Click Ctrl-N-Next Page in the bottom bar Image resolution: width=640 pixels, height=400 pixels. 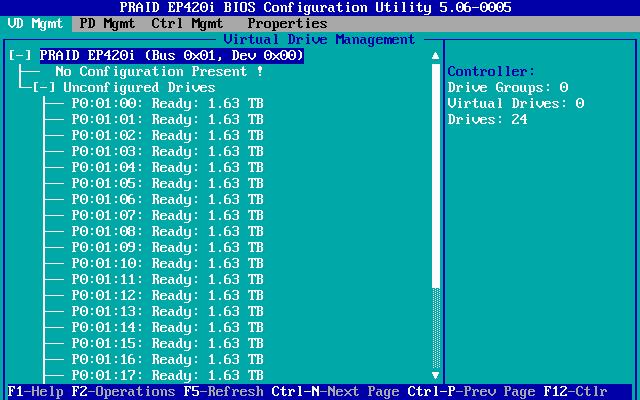point(335,391)
